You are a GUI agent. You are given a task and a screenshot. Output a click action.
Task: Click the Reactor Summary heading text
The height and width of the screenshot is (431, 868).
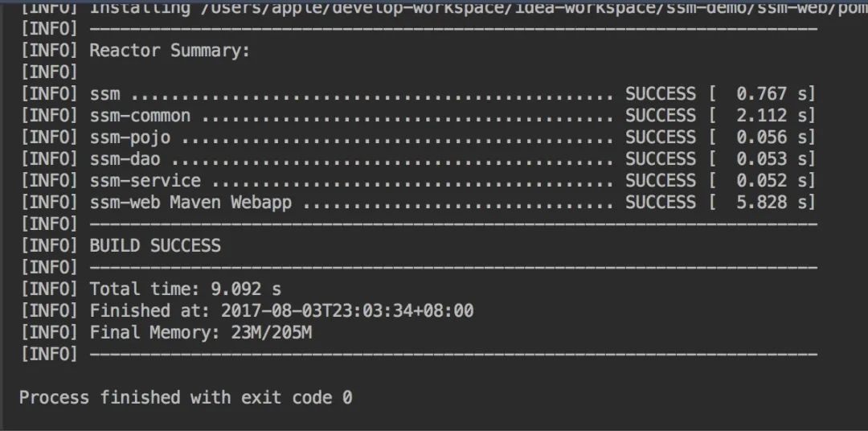point(170,51)
